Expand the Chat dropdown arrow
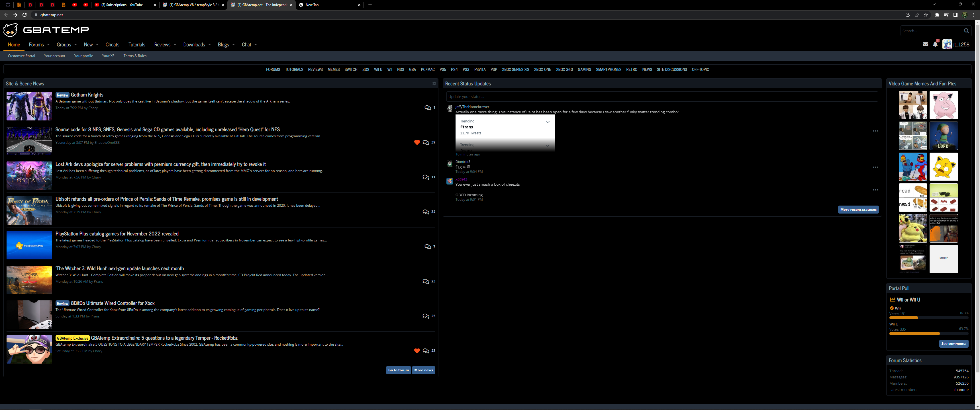Screen dimensions: 980x410 (x=256, y=44)
